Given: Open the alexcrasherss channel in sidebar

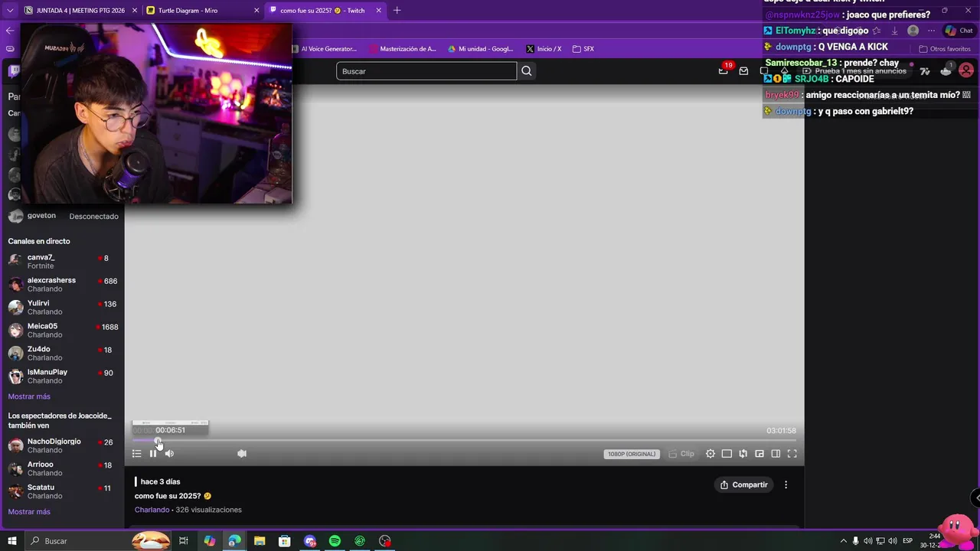Looking at the screenshot, I should [63, 285].
